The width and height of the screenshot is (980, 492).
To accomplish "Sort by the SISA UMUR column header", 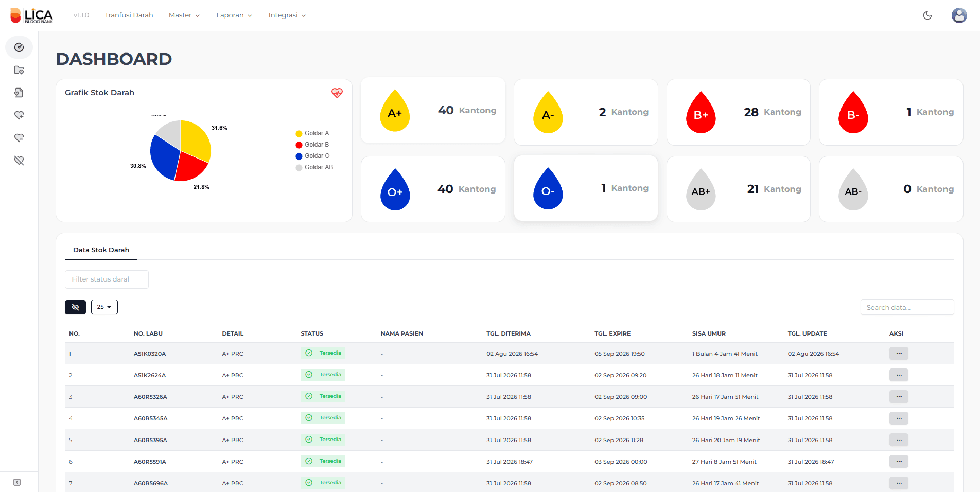I will pos(709,333).
